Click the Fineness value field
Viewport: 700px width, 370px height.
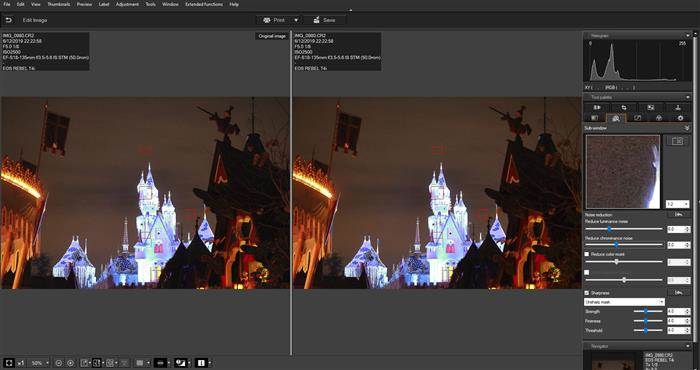click(679, 321)
